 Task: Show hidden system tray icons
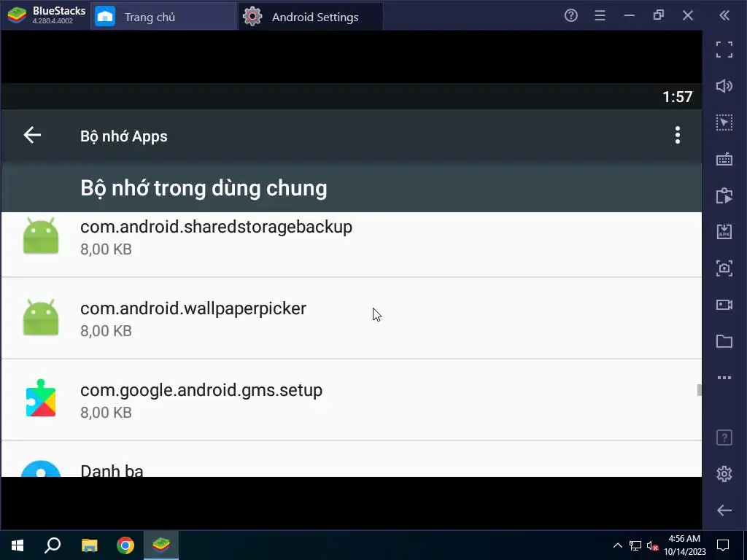coord(617,545)
